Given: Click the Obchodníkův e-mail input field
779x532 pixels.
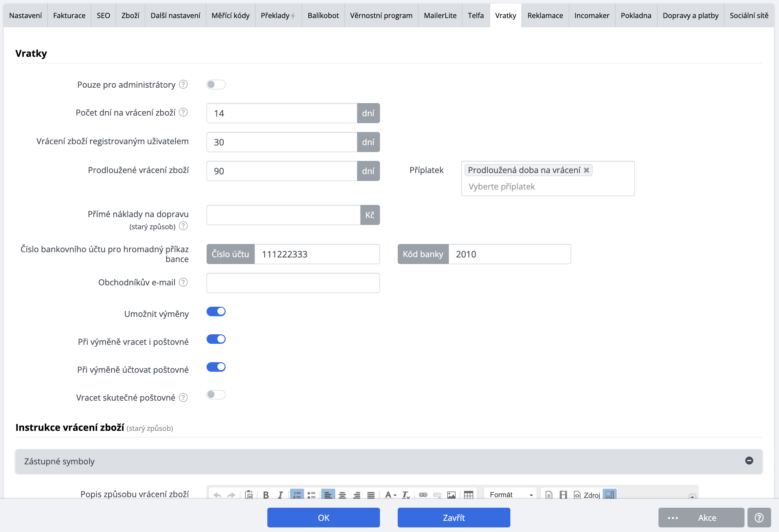Looking at the screenshot, I should coord(293,283).
